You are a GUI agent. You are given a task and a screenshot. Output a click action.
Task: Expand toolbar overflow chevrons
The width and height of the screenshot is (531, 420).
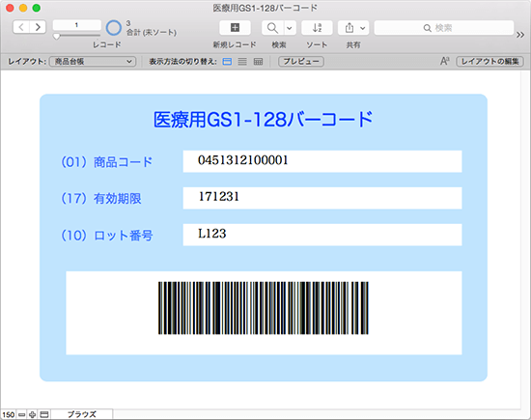[x=520, y=35]
